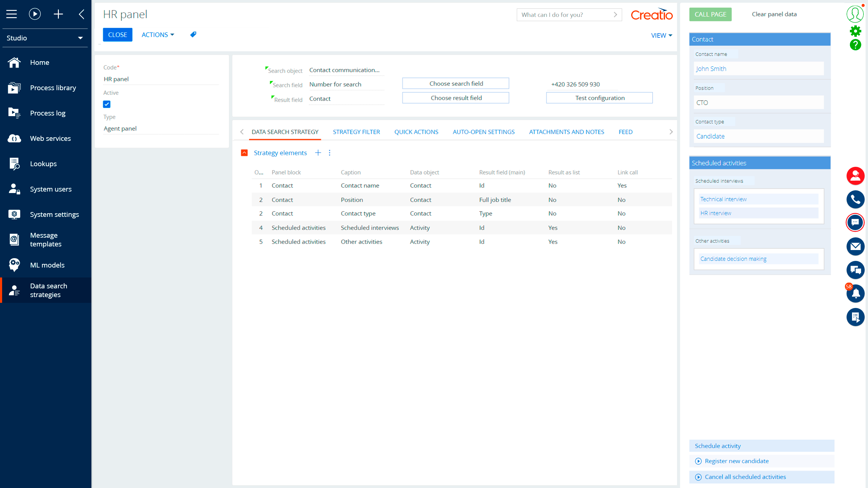This screenshot has height=488, width=868.
Task: Open the email icon in the communication panel
Action: [x=855, y=246]
